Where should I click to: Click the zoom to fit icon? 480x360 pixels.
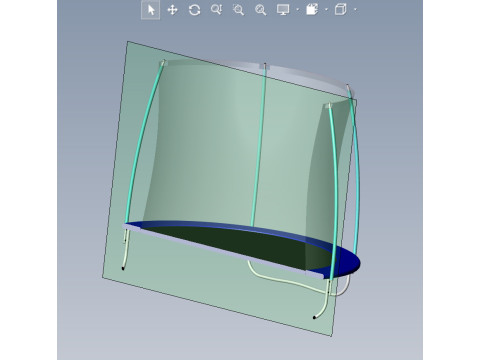(261, 10)
